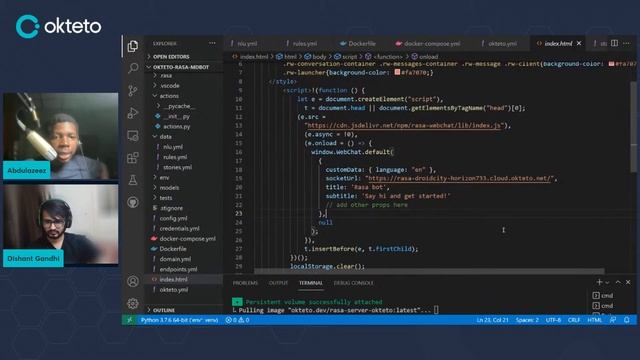640x360 pixels.
Task: Maximize the terminal panel with caret
Action: [x=618, y=282]
